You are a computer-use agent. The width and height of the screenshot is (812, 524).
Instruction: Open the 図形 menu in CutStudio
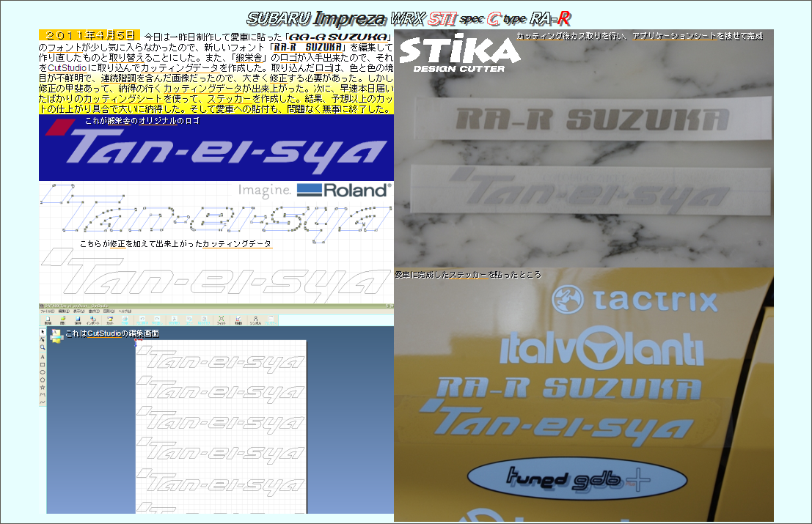coord(109,311)
